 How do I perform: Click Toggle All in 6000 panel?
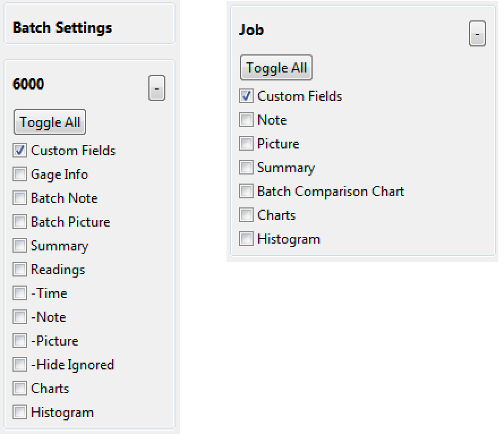coord(50,122)
